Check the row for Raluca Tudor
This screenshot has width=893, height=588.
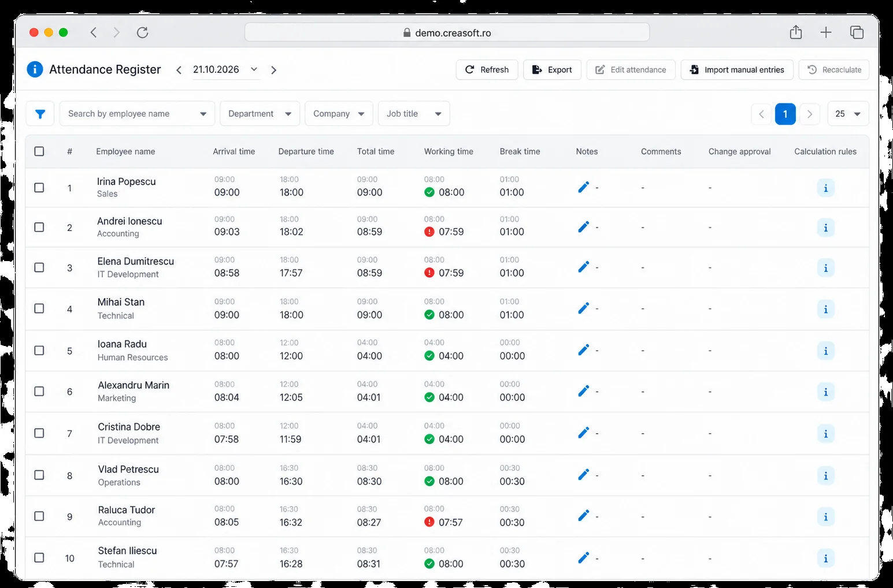tap(39, 516)
